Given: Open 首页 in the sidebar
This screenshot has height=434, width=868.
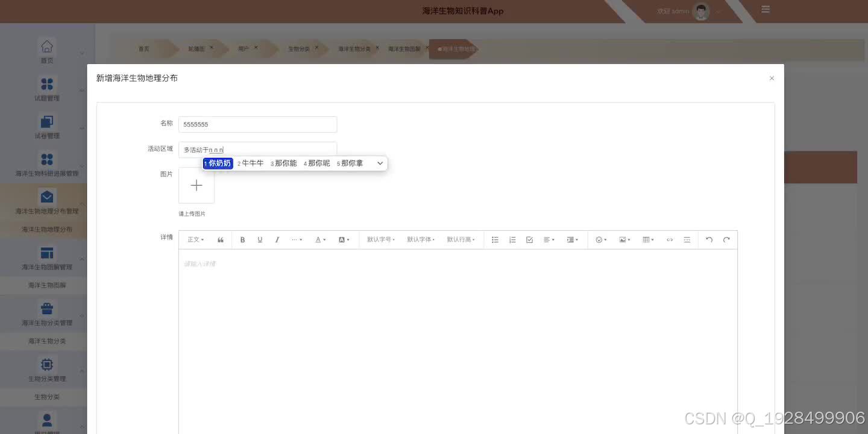Looking at the screenshot, I should pyautogui.click(x=46, y=51).
